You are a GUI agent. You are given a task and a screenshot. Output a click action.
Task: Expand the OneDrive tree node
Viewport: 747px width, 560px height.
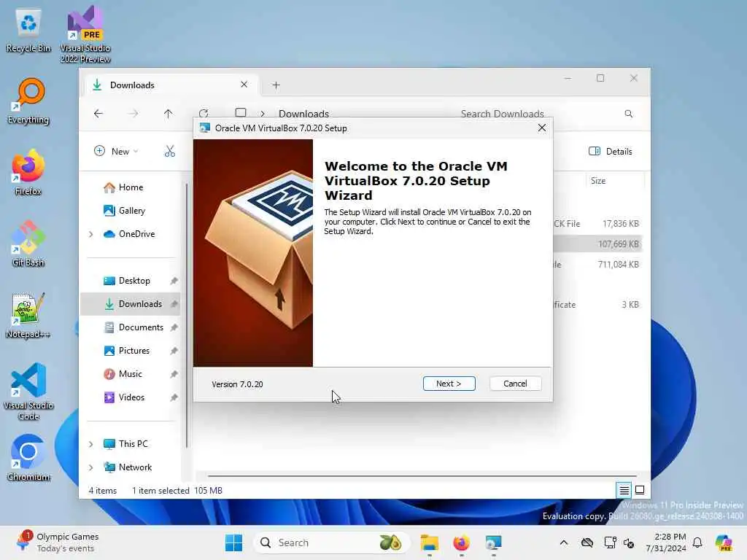(x=91, y=234)
